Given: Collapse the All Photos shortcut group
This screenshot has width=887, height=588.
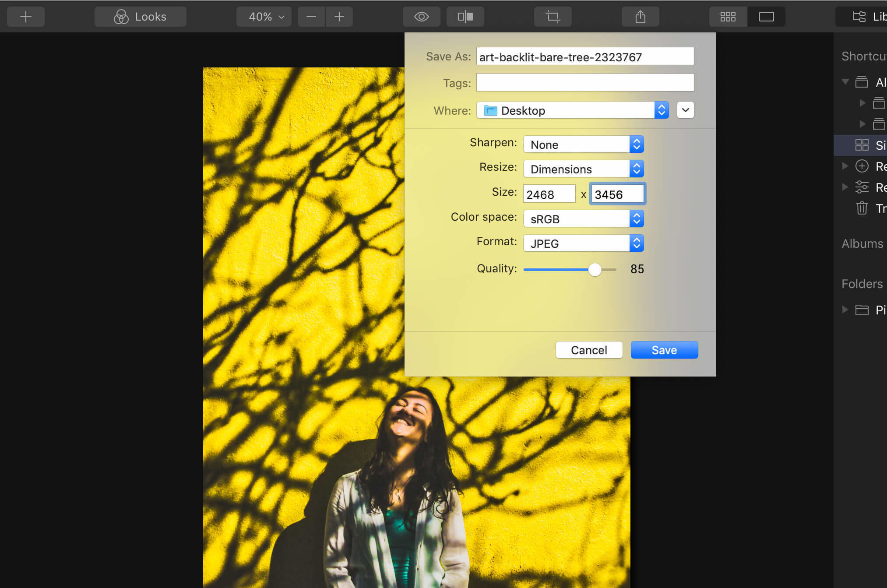Looking at the screenshot, I should point(845,81).
